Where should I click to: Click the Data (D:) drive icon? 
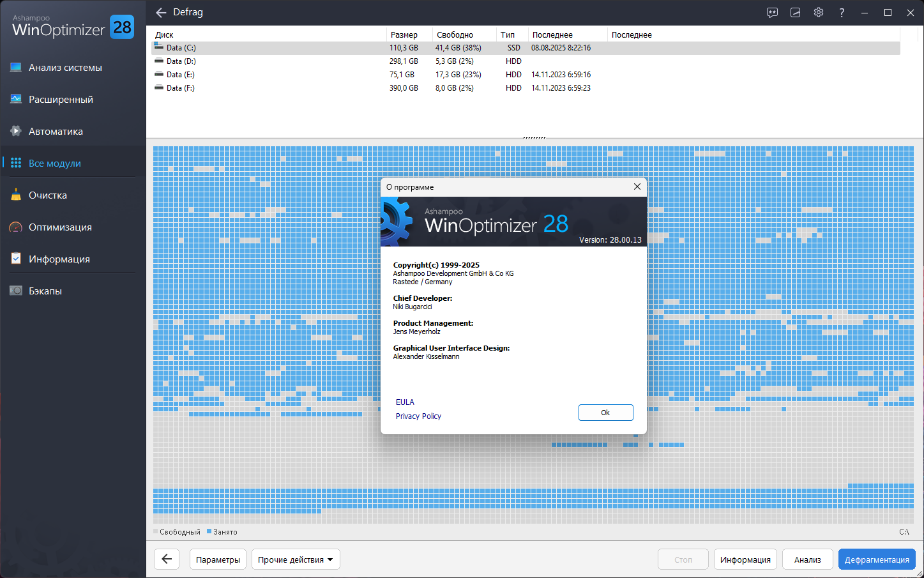[x=159, y=61]
